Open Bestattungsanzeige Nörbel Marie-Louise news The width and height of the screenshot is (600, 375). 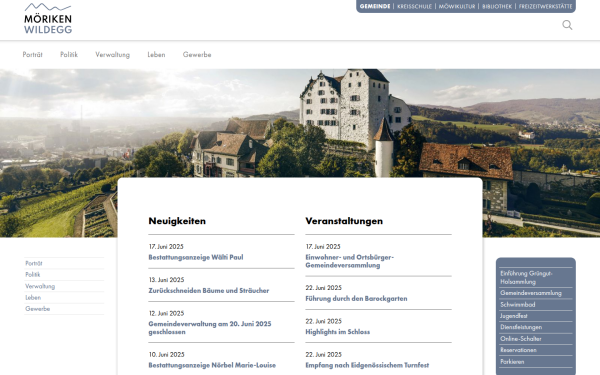pos(212,365)
